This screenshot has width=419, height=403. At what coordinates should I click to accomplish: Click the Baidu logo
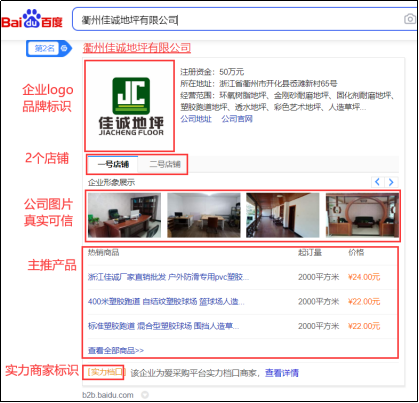tap(32, 19)
